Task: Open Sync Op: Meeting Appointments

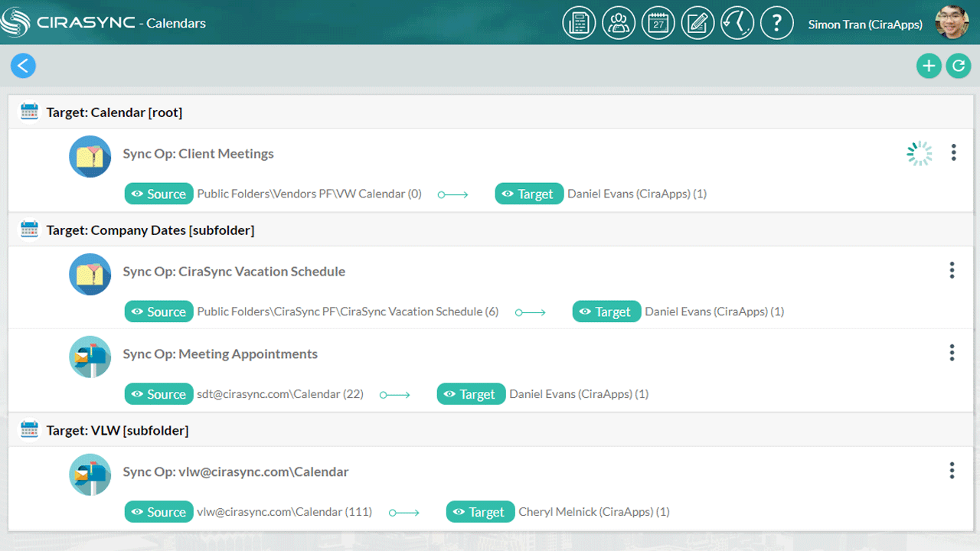Action: tap(220, 354)
